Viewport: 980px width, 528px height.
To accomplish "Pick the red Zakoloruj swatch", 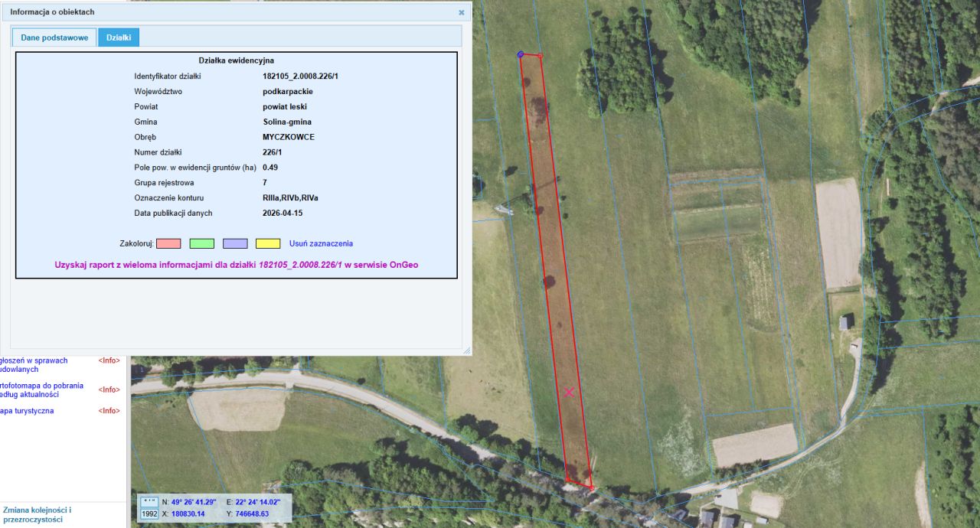I will (168, 243).
